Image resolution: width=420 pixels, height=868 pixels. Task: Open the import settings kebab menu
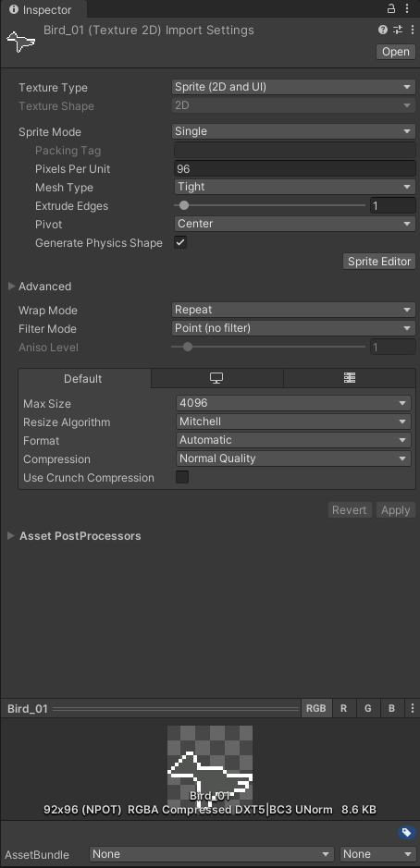pos(413,30)
